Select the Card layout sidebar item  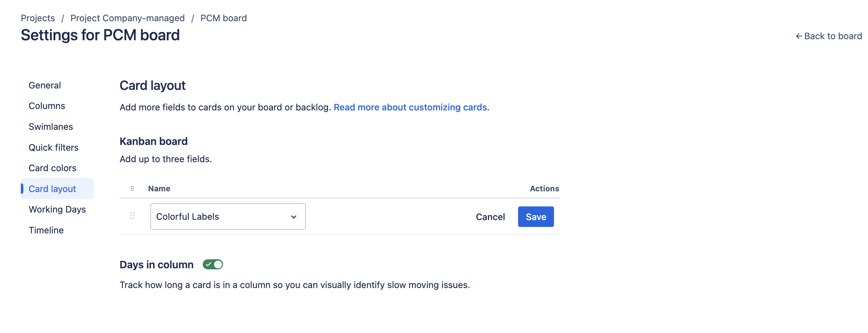(x=52, y=189)
